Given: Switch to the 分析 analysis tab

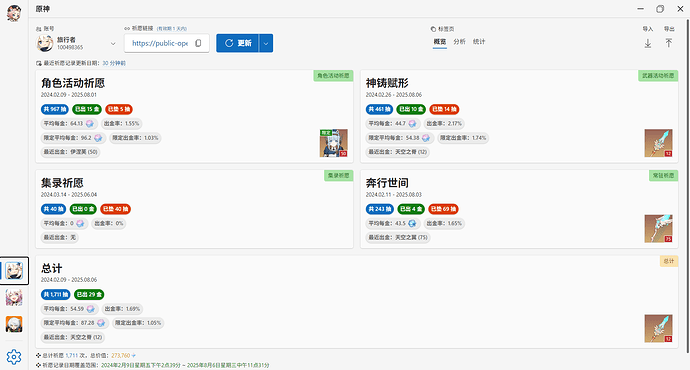Looking at the screenshot, I should pos(459,42).
